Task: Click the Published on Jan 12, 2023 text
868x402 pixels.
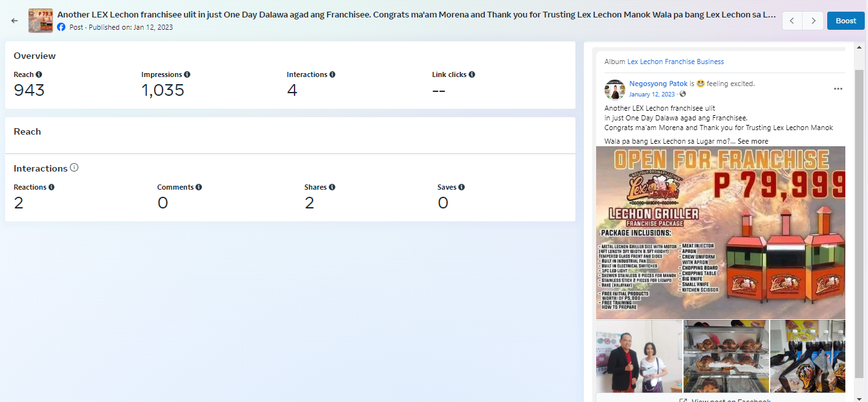Action: tap(130, 27)
